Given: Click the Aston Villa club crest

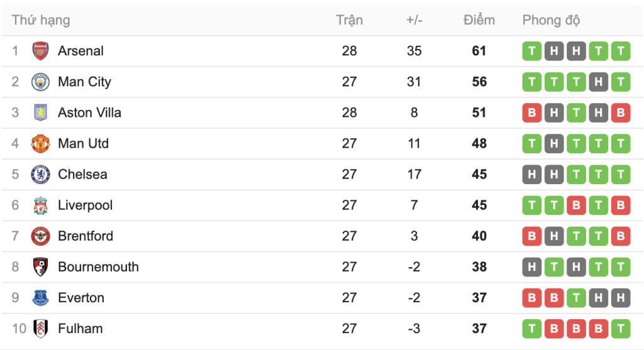Looking at the screenshot, I should click(x=40, y=112).
